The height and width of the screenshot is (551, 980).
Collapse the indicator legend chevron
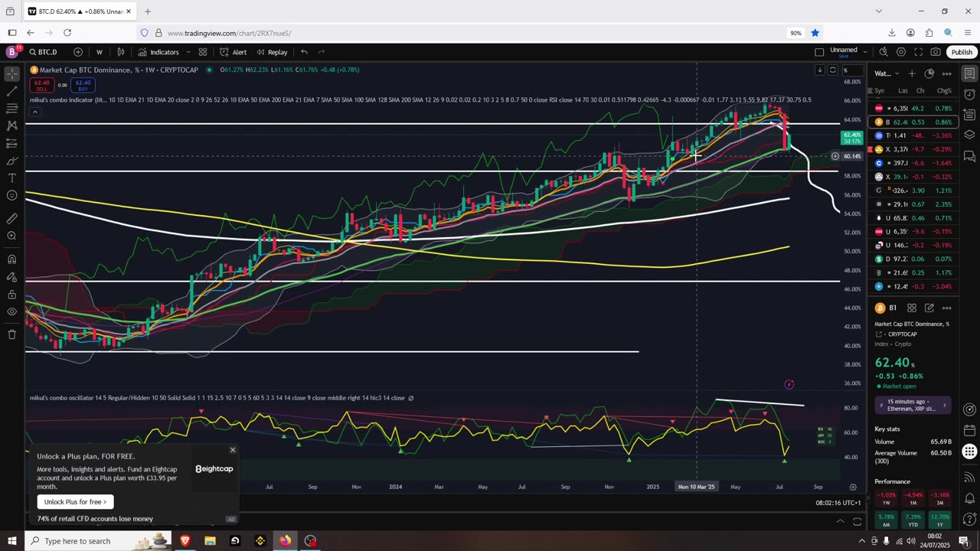(34, 112)
